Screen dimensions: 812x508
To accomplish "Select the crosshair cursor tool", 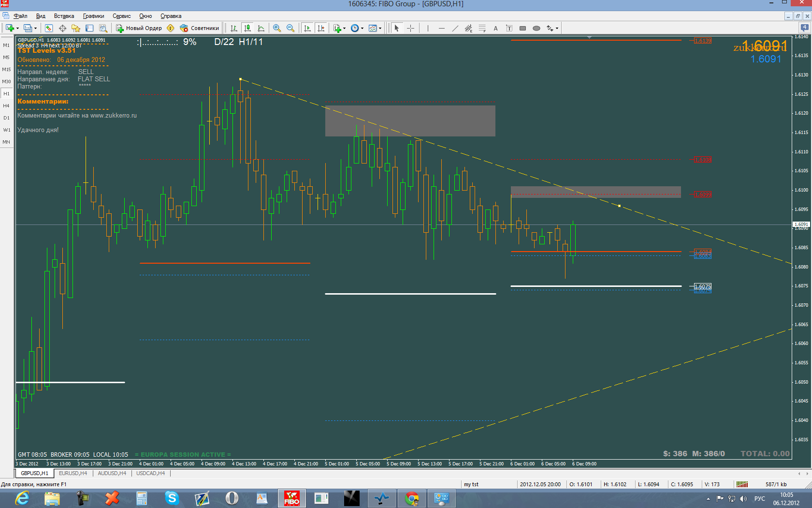I will (410, 29).
